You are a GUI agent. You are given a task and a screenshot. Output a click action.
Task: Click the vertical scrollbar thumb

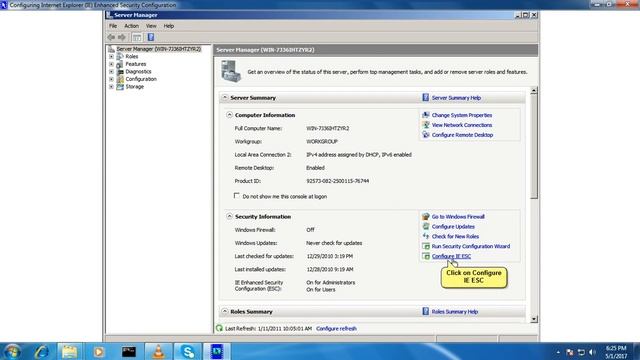pyautogui.click(x=534, y=147)
